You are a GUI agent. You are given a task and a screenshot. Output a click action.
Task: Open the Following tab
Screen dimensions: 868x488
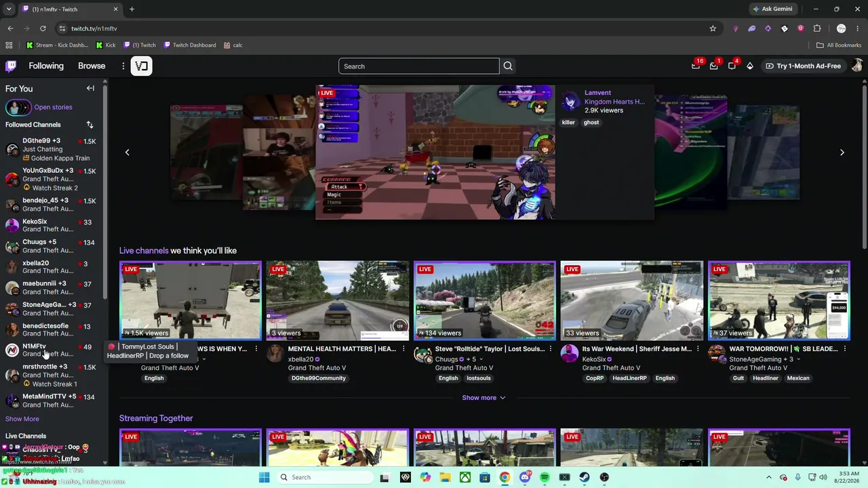[x=46, y=66]
